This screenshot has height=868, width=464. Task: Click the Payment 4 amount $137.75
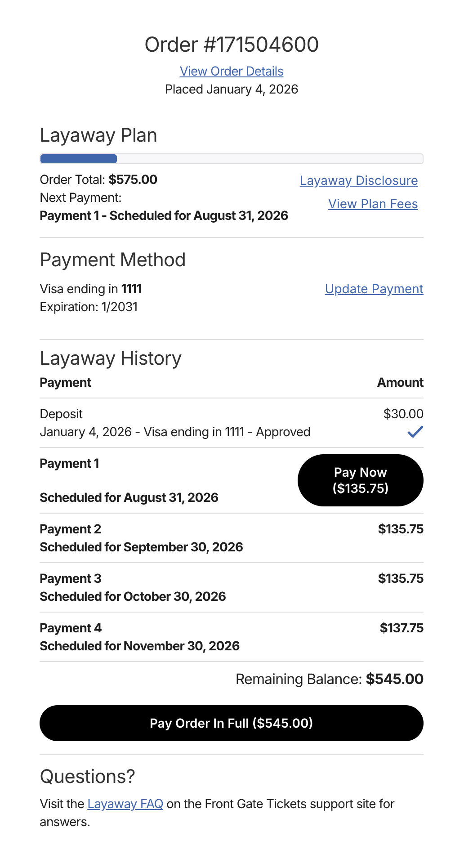(x=402, y=628)
